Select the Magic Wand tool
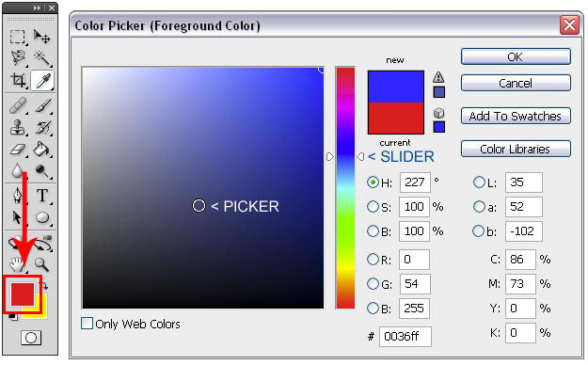Image resolution: width=588 pixels, height=365 pixels. [41, 58]
